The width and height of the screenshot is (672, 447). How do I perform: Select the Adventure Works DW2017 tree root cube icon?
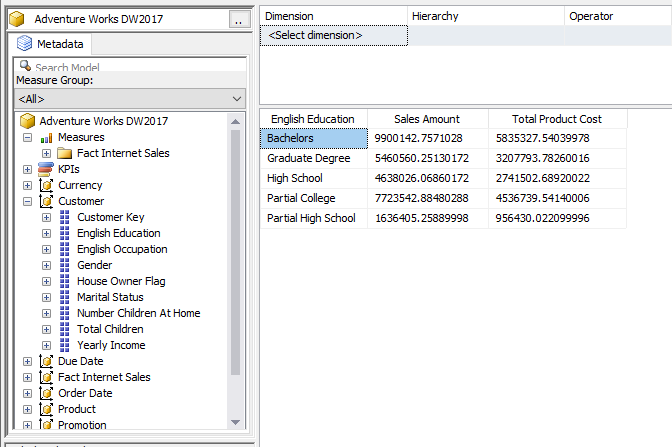(27, 121)
